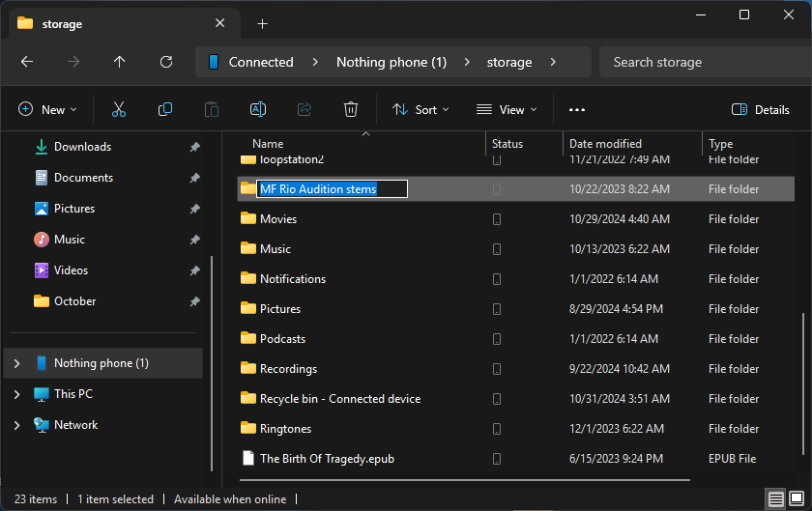This screenshot has width=812, height=511.
Task: Click the Copy icon in toolbar
Action: coord(165,110)
